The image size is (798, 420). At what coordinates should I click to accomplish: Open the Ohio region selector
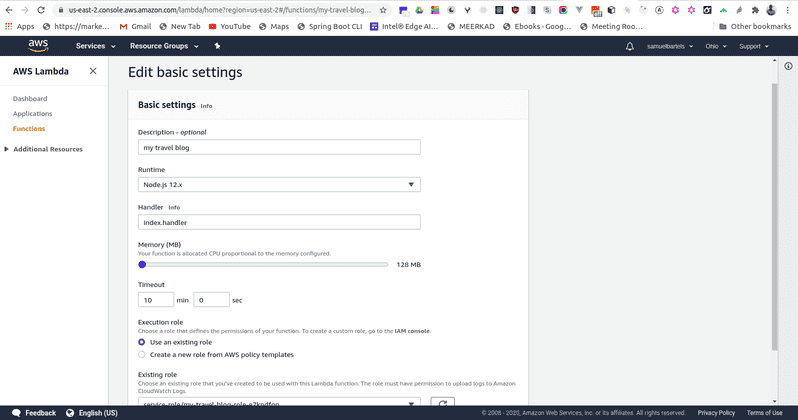[x=716, y=46]
